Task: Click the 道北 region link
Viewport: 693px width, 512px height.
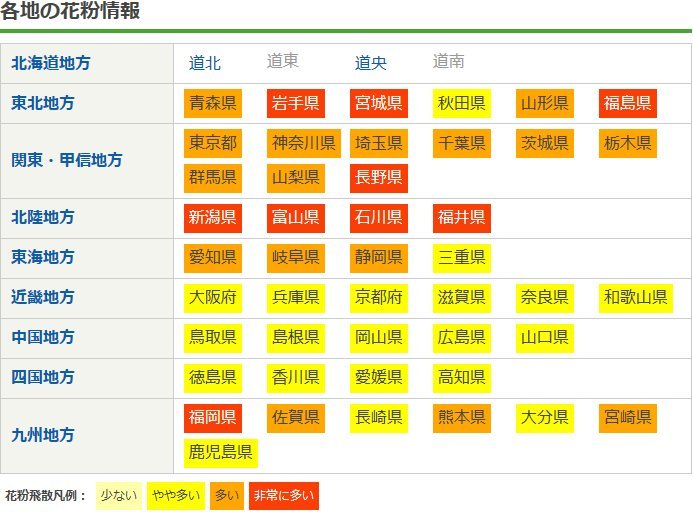Action: pos(205,63)
